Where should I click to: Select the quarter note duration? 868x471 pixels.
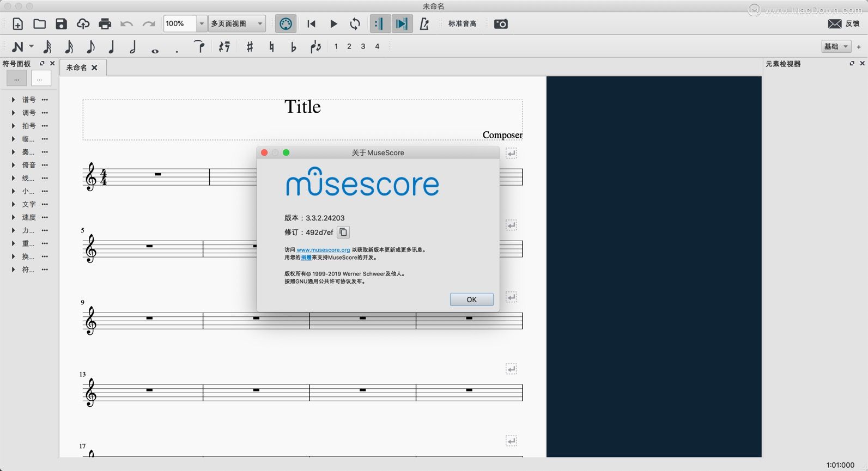(112, 47)
